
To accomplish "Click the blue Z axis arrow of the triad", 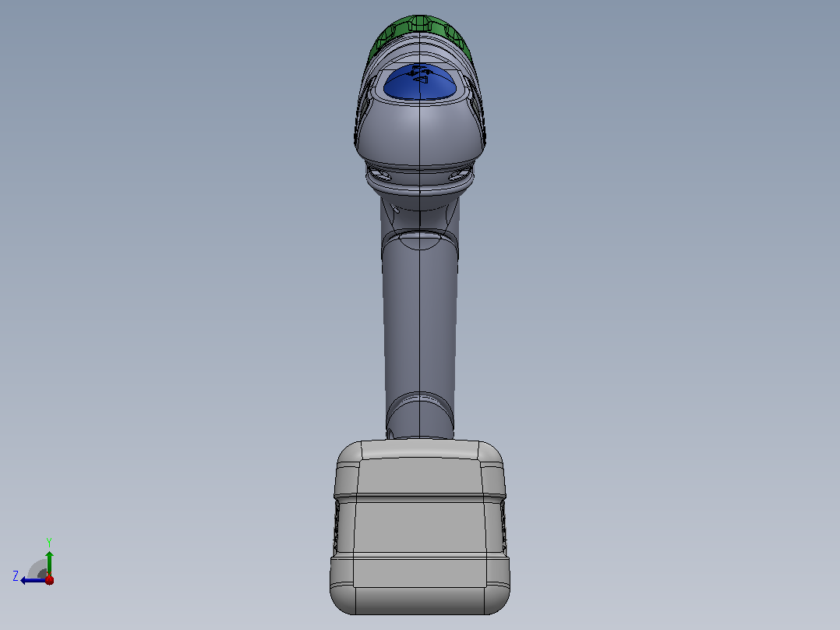I will click(34, 580).
